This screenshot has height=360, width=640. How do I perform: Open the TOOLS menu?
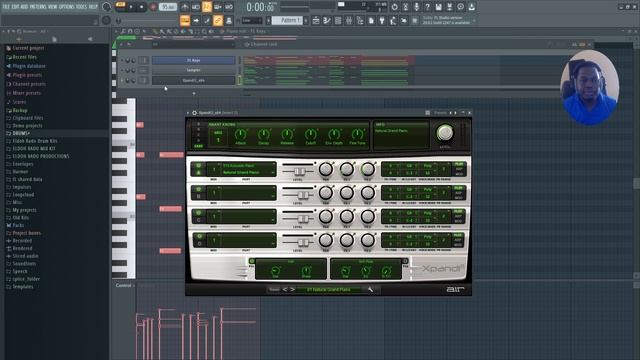pyautogui.click(x=81, y=7)
